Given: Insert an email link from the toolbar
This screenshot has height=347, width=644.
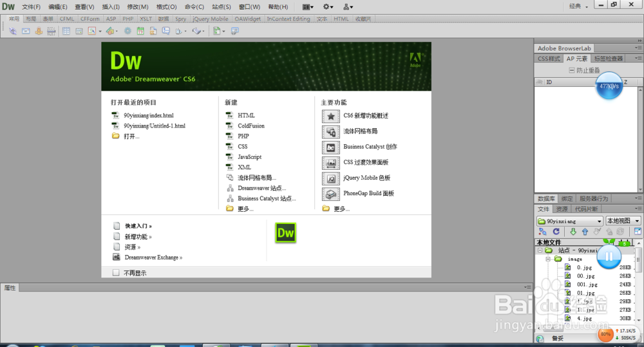Looking at the screenshot, I should [26, 31].
